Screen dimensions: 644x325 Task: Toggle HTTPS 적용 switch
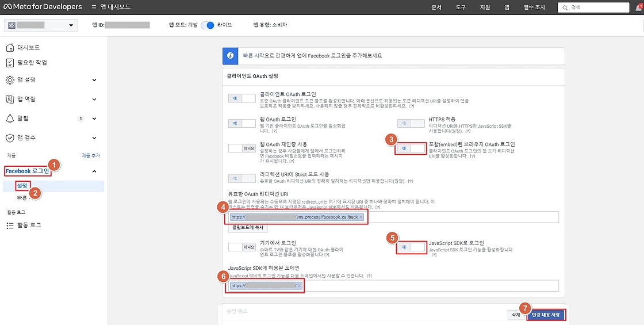click(x=411, y=123)
